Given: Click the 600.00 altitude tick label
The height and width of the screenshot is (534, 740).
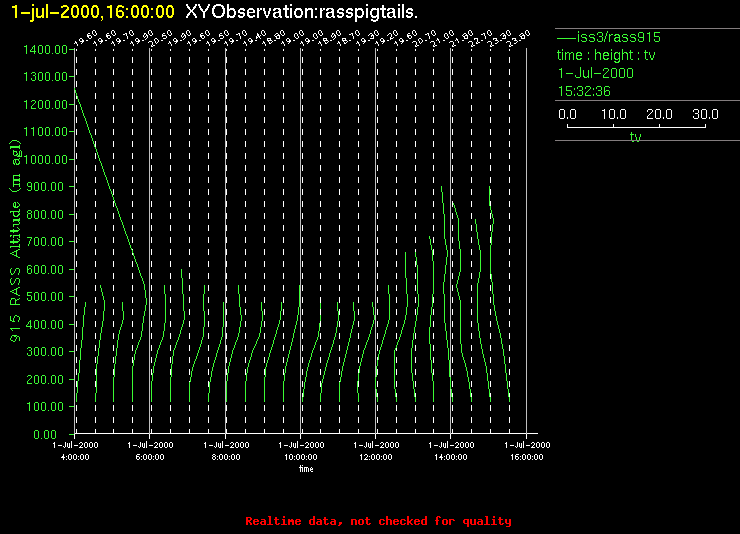Looking at the screenshot, I should [x=47, y=269].
